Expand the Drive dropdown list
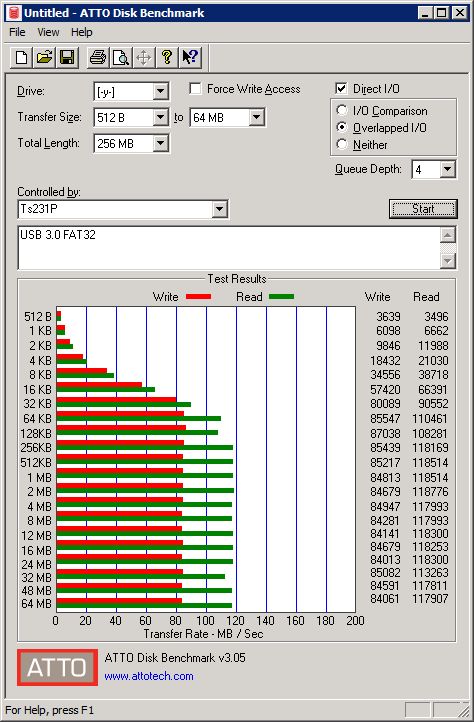This screenshot has width=474, height=722. pos(160,91)
